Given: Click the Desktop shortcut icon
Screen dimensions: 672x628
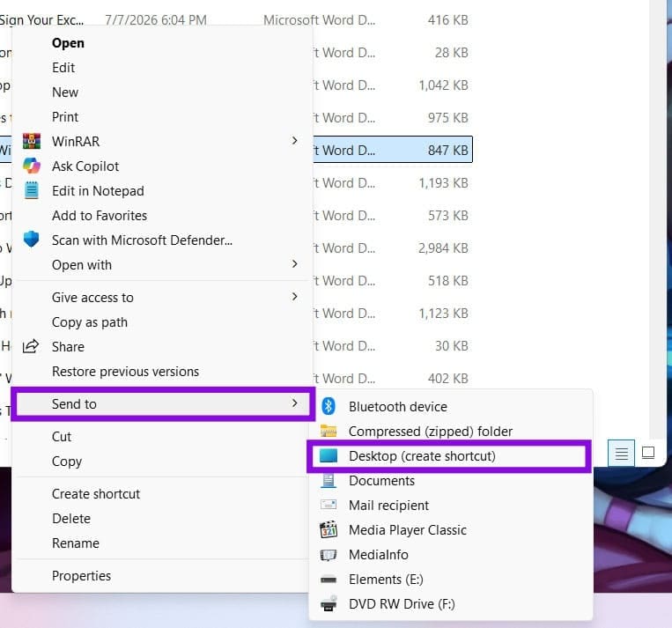Looking at the screenshot, I should (x=329, y=455).
